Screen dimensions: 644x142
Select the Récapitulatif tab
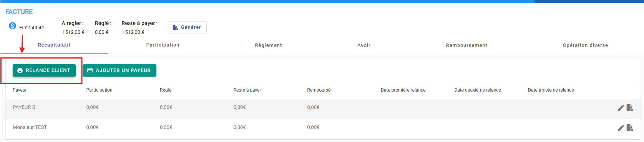coord(54,45)
